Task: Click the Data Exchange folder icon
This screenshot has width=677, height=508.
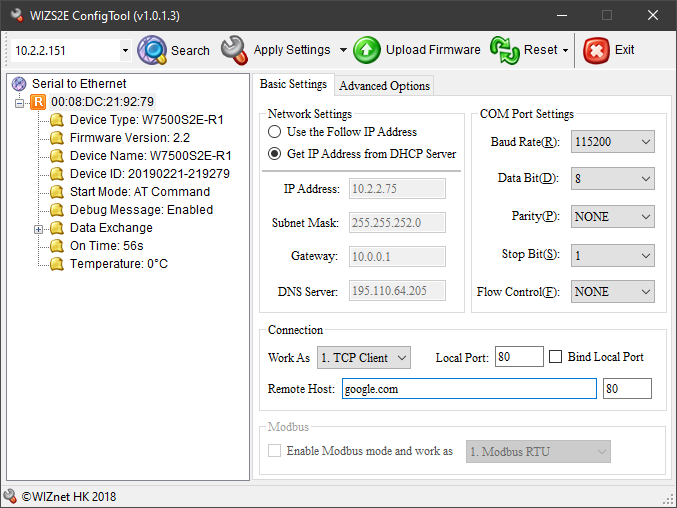Action: point(57,228)
